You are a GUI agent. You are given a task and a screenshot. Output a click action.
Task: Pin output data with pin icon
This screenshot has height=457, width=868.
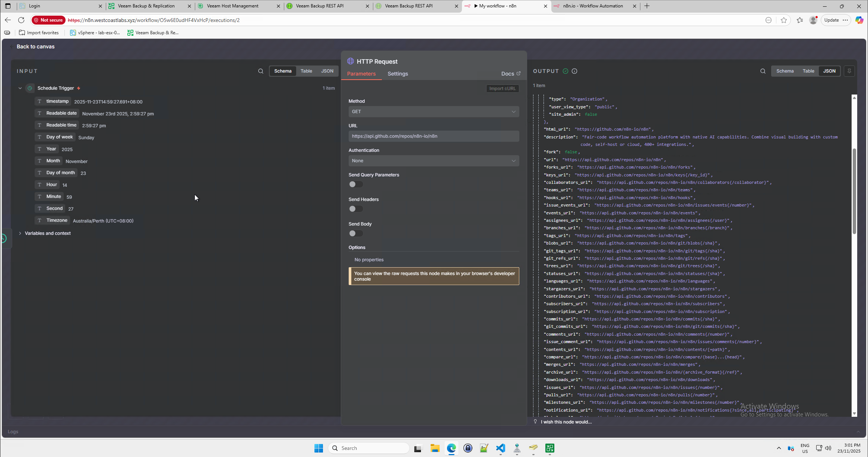[x=849, y=71]
